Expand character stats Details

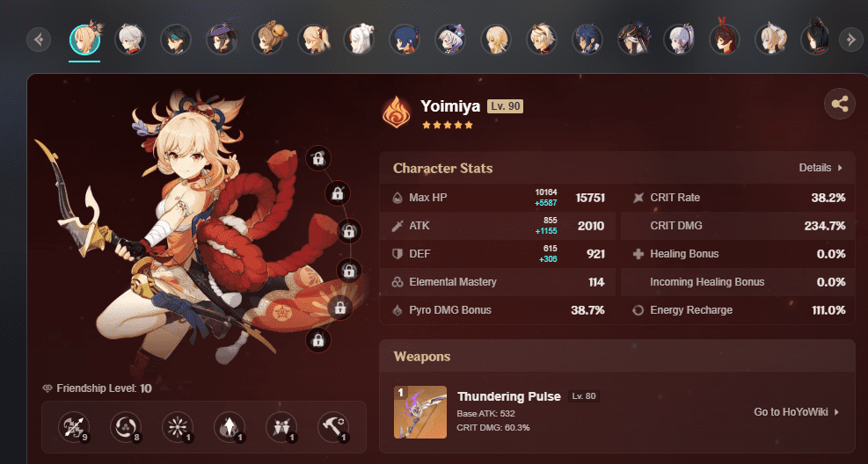pyautogui.click(x=821, y=168)
